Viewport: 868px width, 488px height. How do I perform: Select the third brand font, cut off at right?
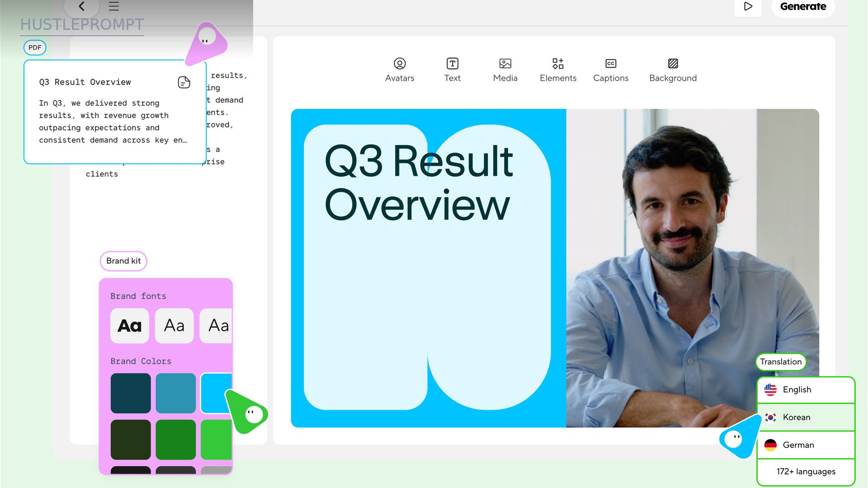(216, 326)
